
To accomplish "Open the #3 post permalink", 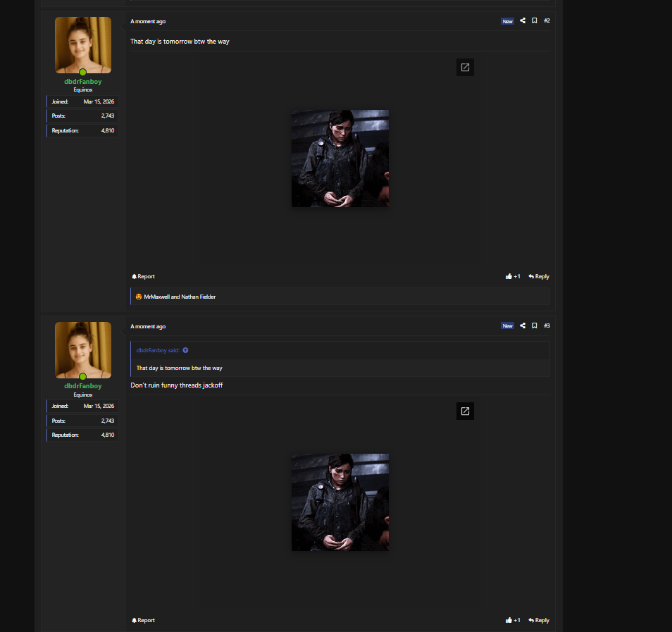I will click(547, 326).
